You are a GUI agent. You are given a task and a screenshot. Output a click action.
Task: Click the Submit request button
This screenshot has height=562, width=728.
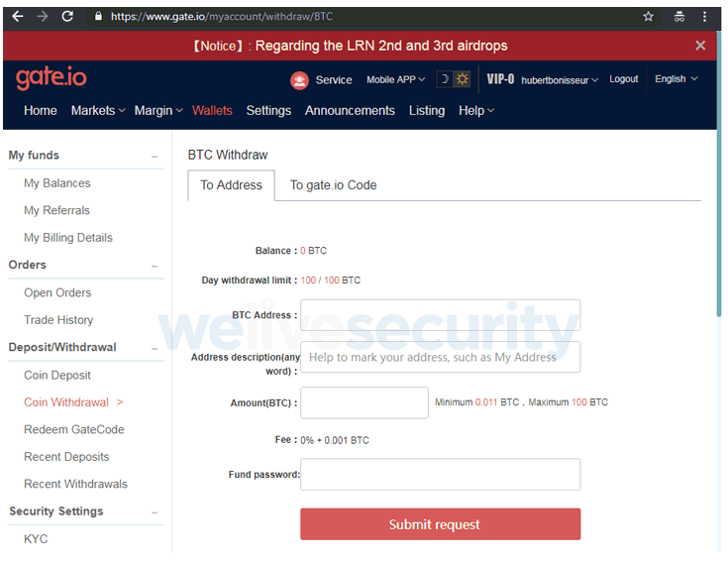[440, 524]
